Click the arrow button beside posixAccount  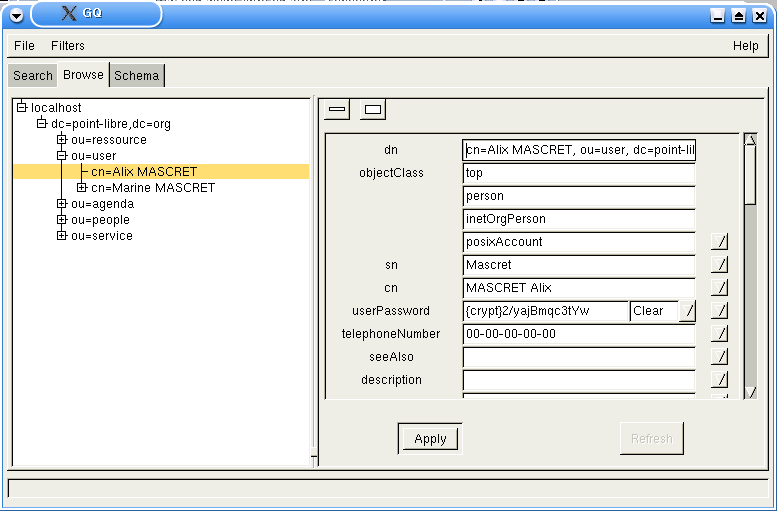719,241
